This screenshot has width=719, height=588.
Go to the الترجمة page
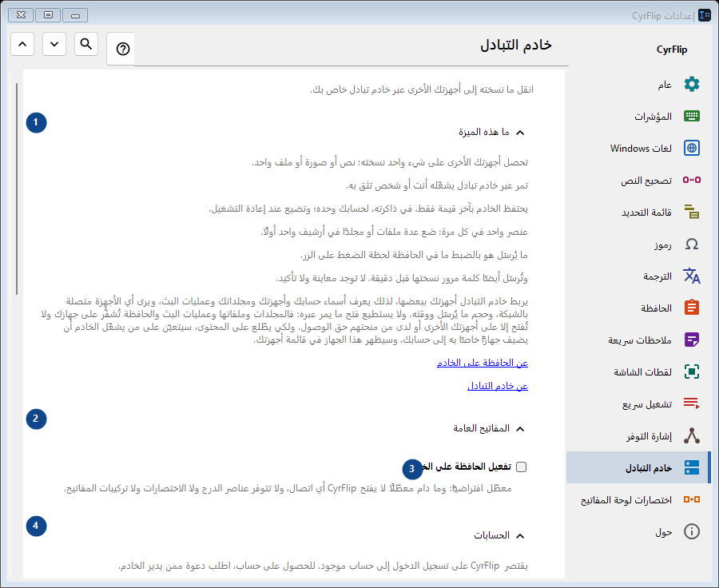coord(638,276)
